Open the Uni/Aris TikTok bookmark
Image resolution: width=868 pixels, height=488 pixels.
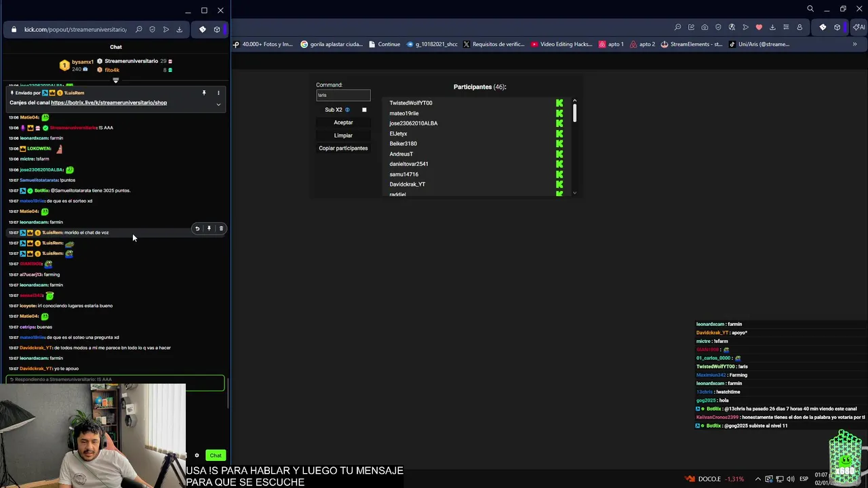tap(759, 44)
